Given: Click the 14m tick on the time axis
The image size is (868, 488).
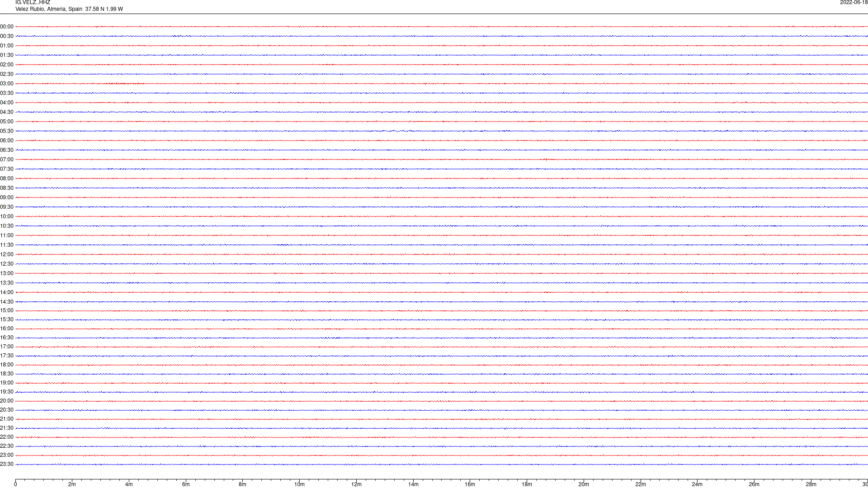Looking at the screenshot, I should pos(413,484).
